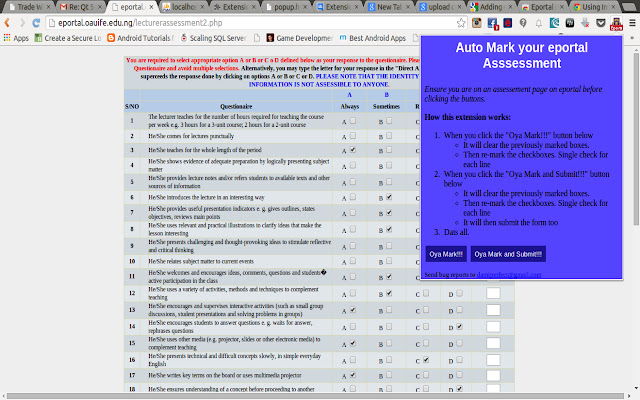Check option B for question 2
This screenshot has width=640, height=400.
389,136
